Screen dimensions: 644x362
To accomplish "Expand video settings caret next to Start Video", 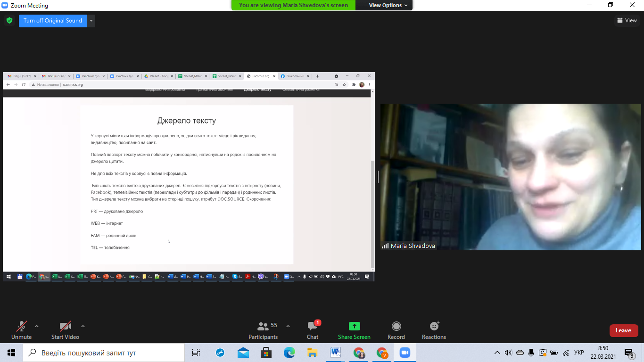I will click(83, 326).
